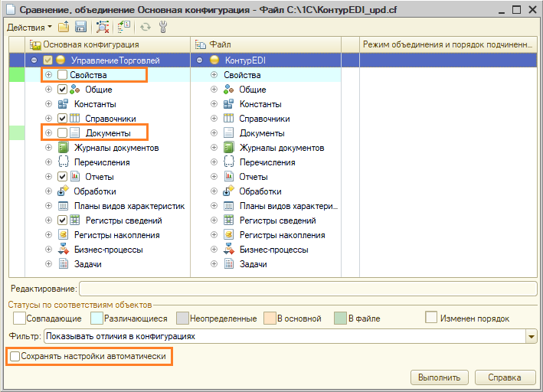Image resolution: width=543 pixels, height=392 pixels.
Task: Expand Документы in the Файл column
Action: pos(214,133)
